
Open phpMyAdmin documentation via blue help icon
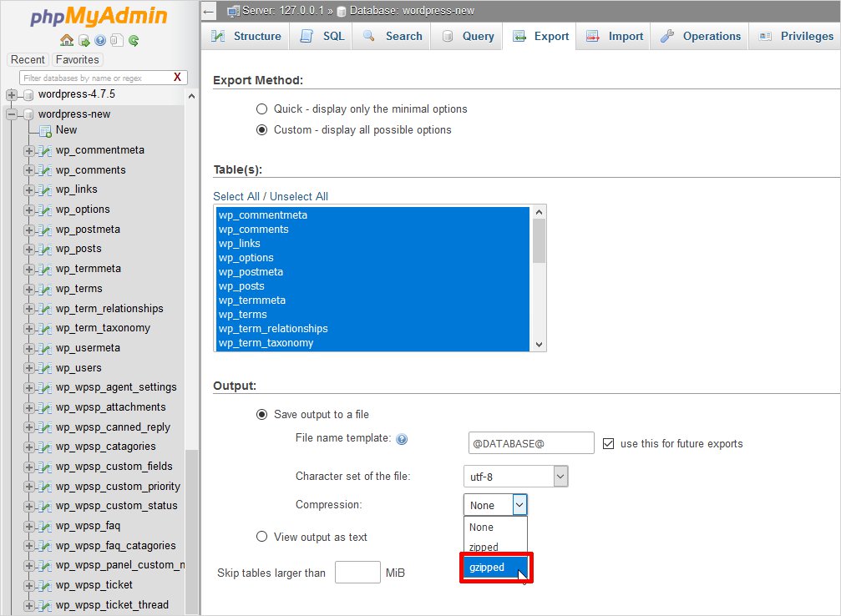point(100,40)
